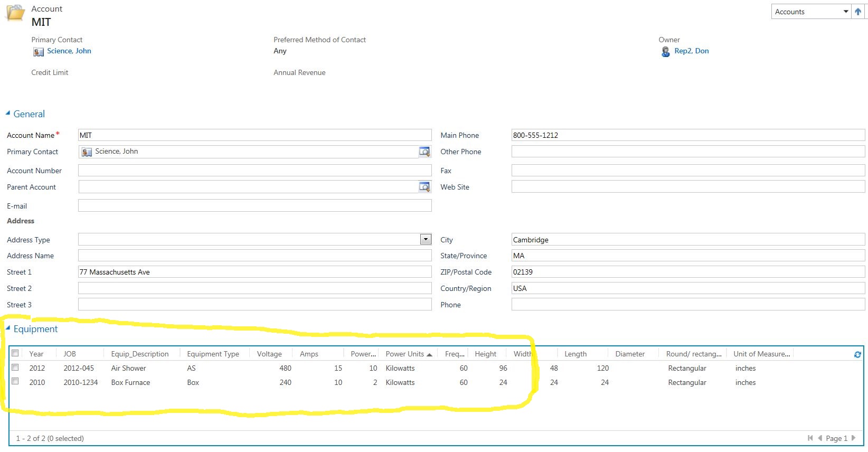Click ZIP/Postal Code field 02139
The width and height of the screenshot is (868, 452).
coord(688,272)
